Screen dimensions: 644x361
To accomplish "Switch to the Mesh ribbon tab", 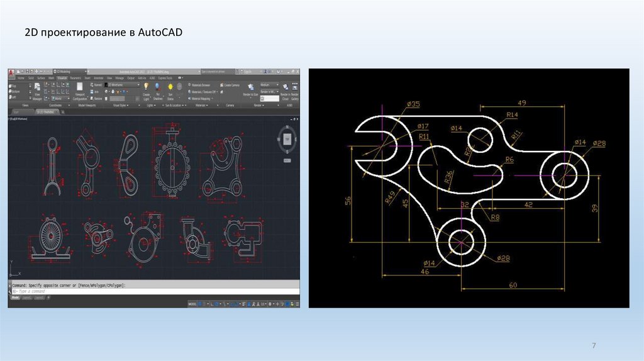I will (52, 77).
